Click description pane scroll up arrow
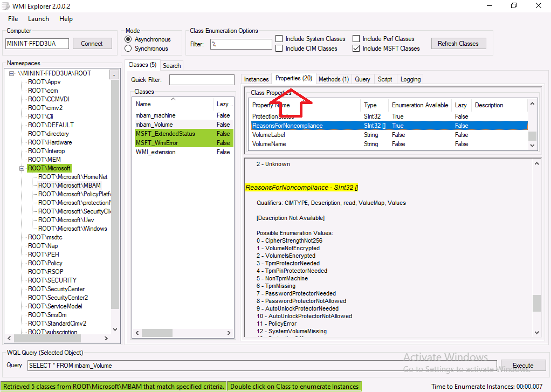551x392 pixels. (x=536, y=163)
